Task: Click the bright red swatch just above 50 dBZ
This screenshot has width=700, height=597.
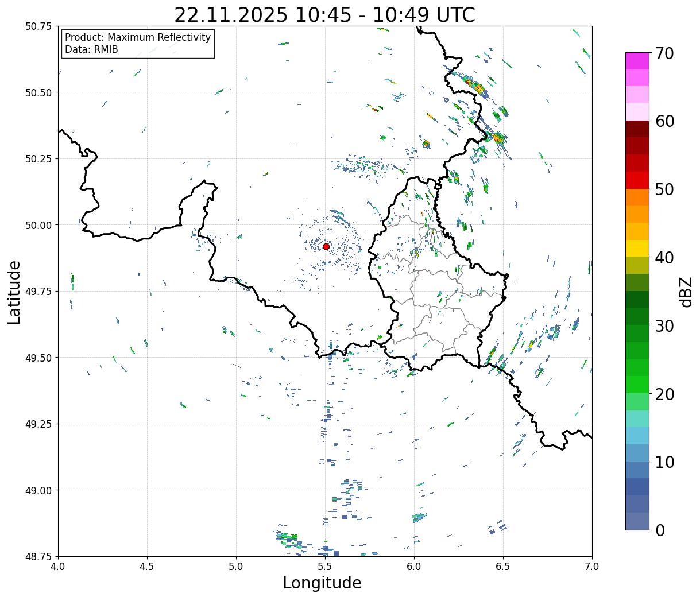Action: 637,180
